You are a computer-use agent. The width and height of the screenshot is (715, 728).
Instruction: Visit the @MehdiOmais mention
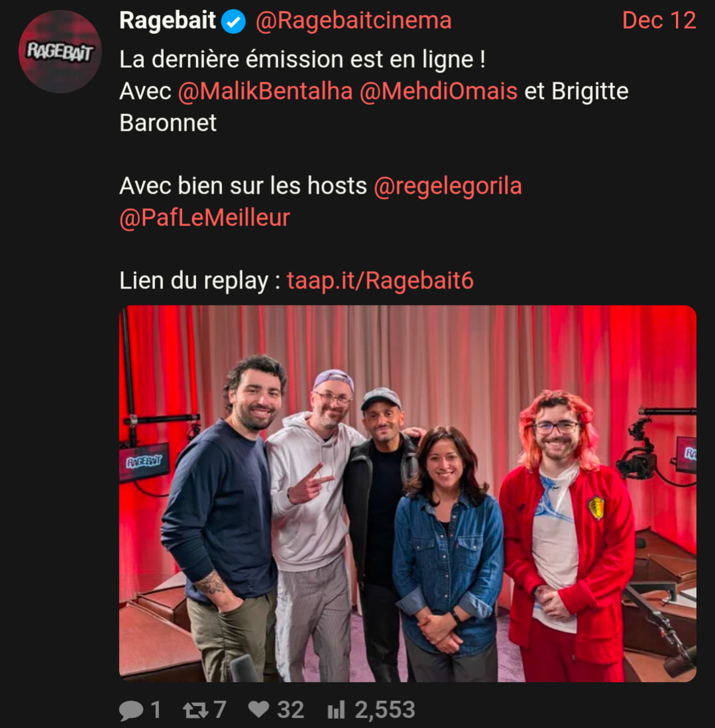pos(439,91)
